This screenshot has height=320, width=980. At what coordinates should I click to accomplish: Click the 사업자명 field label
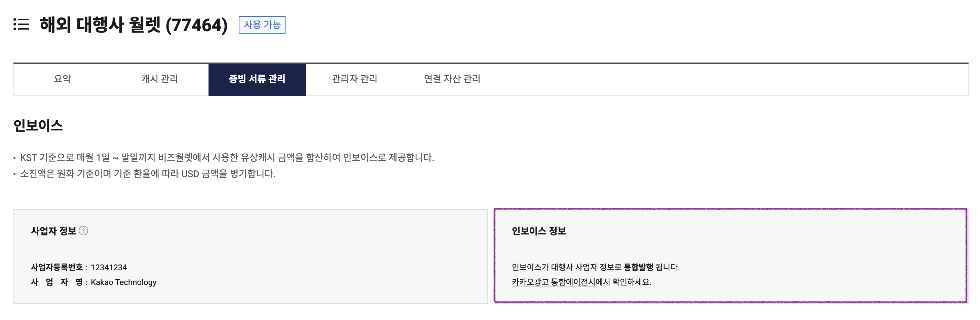click(x=57, y=282)
